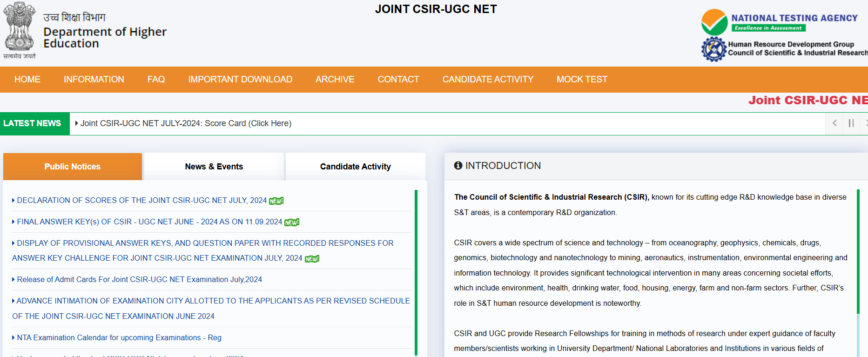Open Display of Provisional Answer Keys notice

[203, 250]
